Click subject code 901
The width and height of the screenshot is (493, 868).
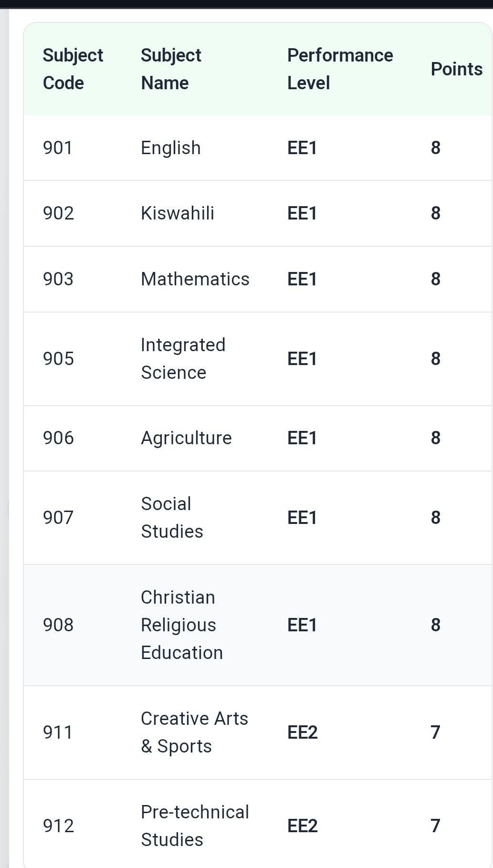click(x=58, y=148)
